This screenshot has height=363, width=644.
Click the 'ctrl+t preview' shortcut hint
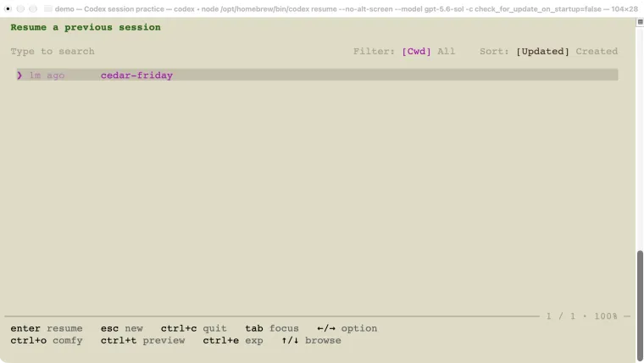(142, 340)
